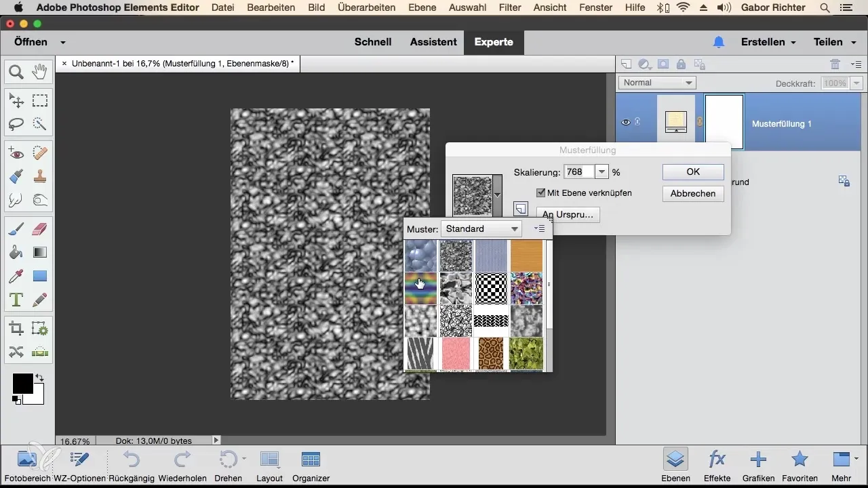The width and height of the screenshot is (868, 488).
Task: Select the Brush tool
Action: (16, 229)
